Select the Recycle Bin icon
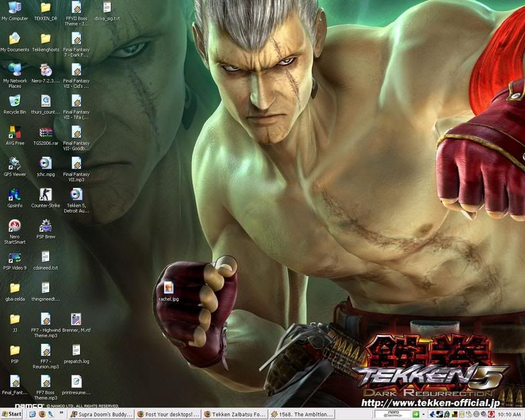525x420 pixels. (x=14, y=105)
